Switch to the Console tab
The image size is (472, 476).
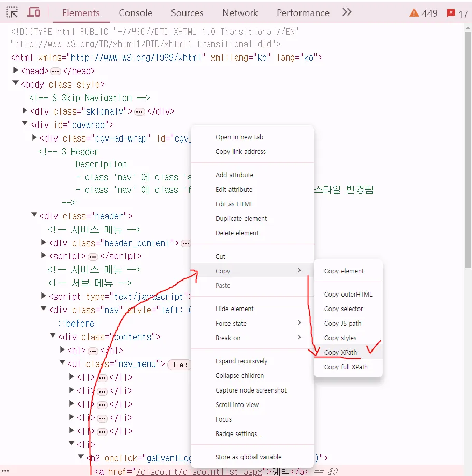[x=136, y=13]
